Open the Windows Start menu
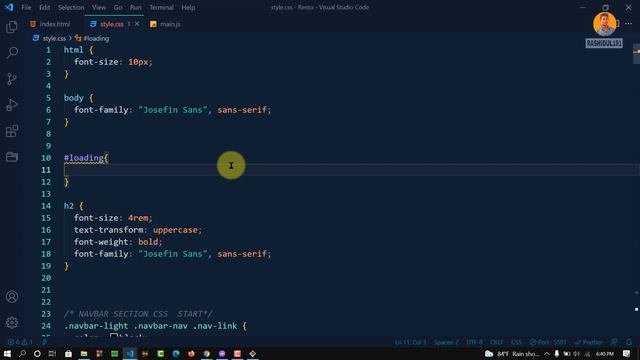Screen dimensions: 640x360 7,353
